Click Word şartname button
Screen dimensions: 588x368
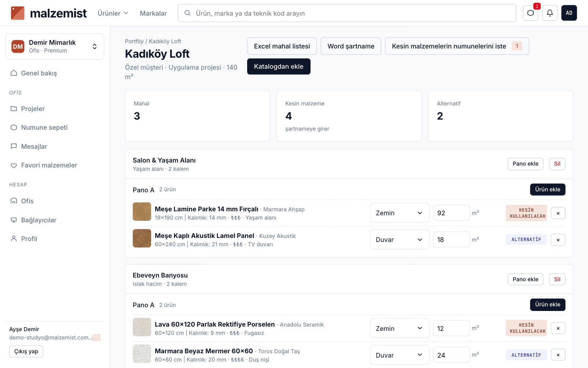click(x=351, y=46)
